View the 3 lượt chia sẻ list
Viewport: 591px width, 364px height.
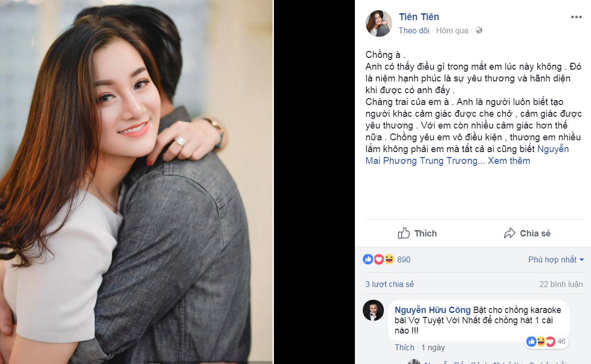pos(390,284)
